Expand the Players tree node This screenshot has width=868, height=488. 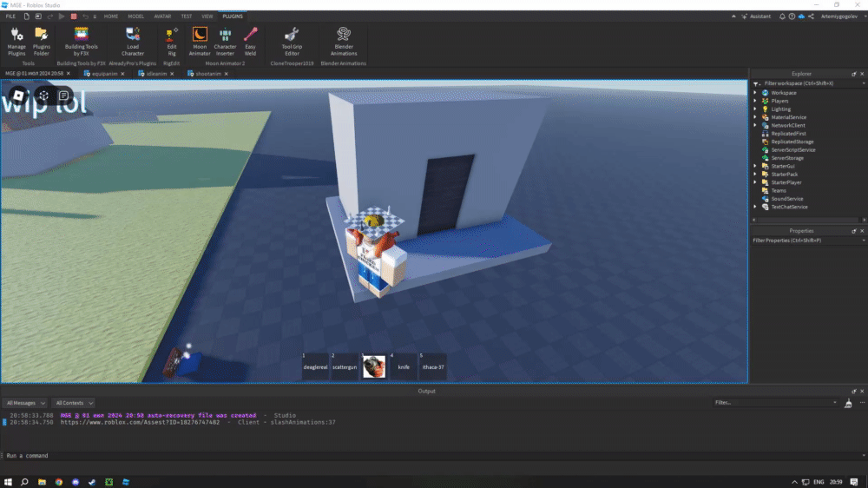(755, 101)
